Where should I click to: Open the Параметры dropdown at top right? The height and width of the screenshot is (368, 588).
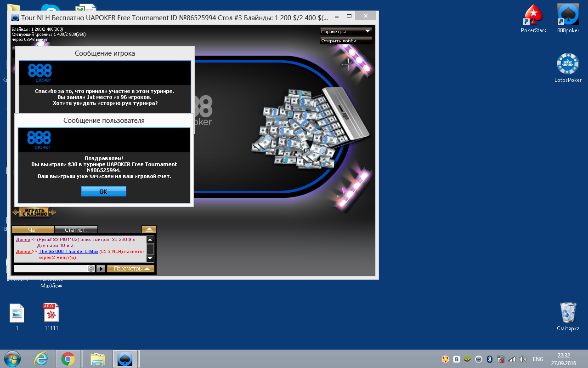[x=346, y=31]
